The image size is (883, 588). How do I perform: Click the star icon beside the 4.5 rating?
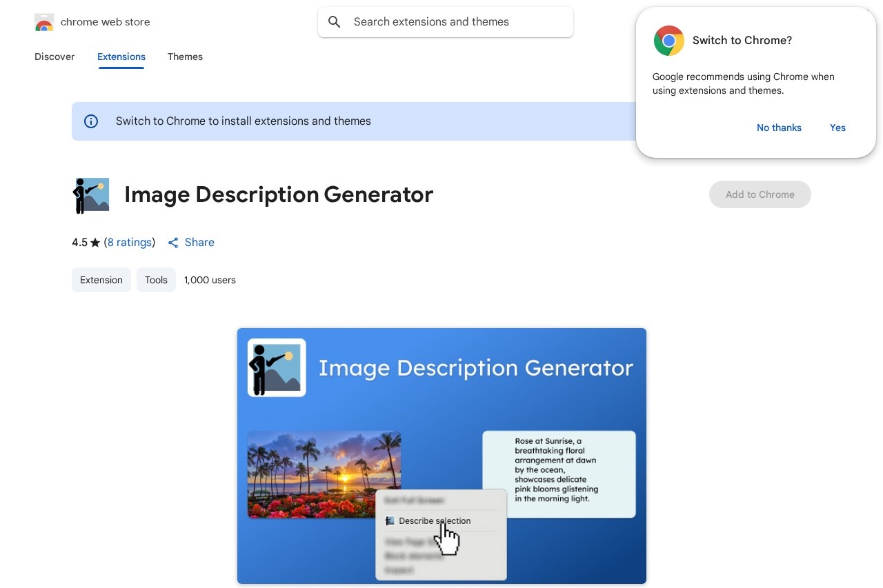[x=95, y=243]
